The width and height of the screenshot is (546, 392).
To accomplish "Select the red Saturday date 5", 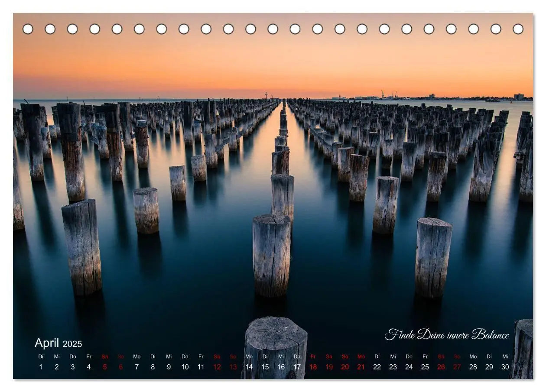I will pos(105,367).
